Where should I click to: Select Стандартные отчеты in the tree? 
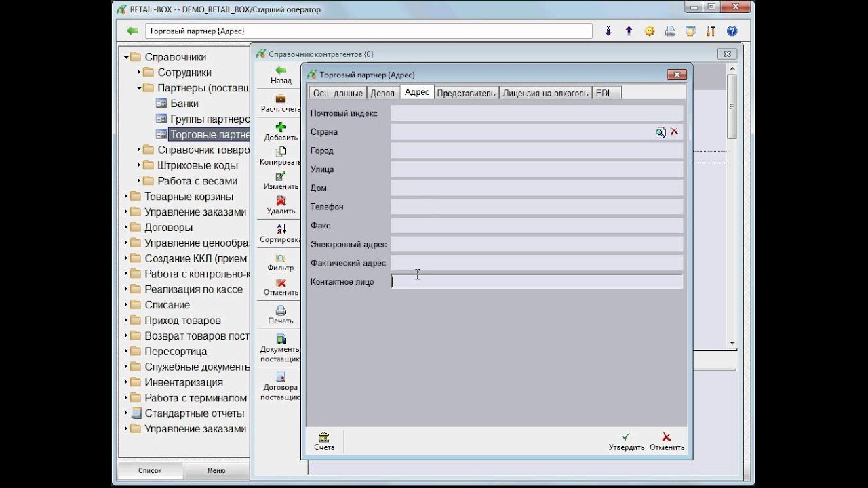click(x=194, y=413)
